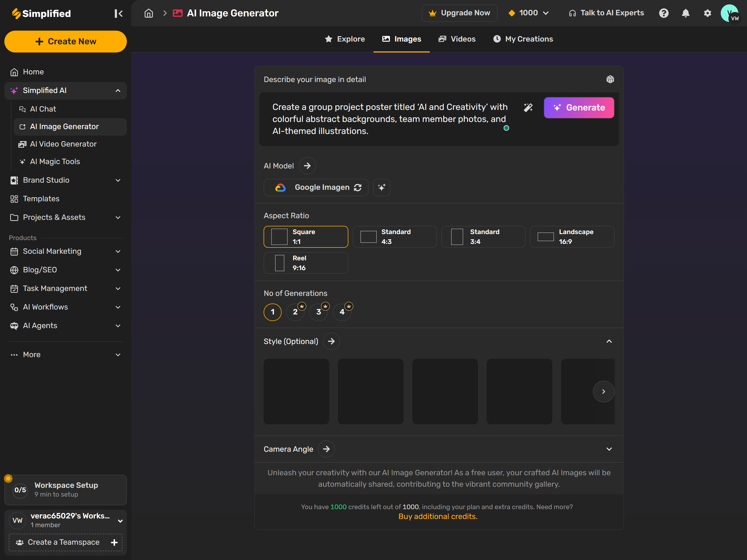
Task: Collapse the sidebar with the arrow icon
Action: (x=118, y=13)
